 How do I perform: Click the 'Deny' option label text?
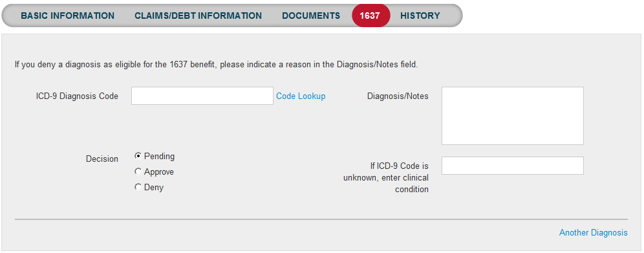coord(154,188)
